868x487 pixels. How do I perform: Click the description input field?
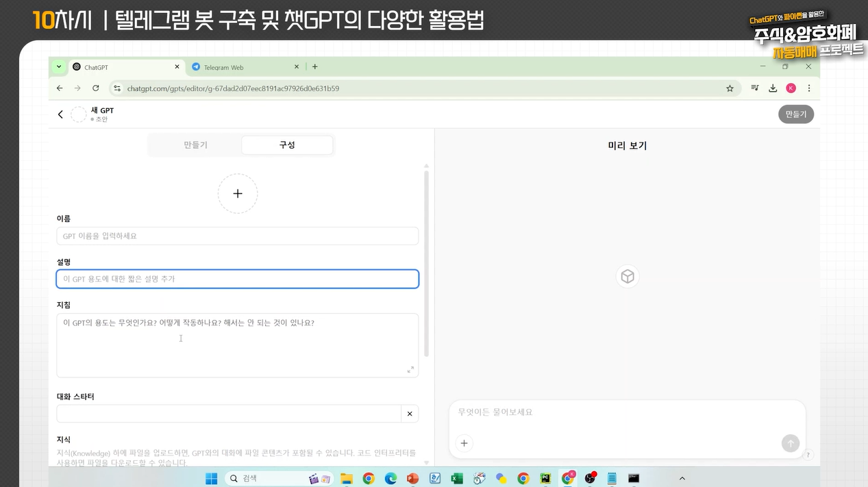[x=237, y=279]
